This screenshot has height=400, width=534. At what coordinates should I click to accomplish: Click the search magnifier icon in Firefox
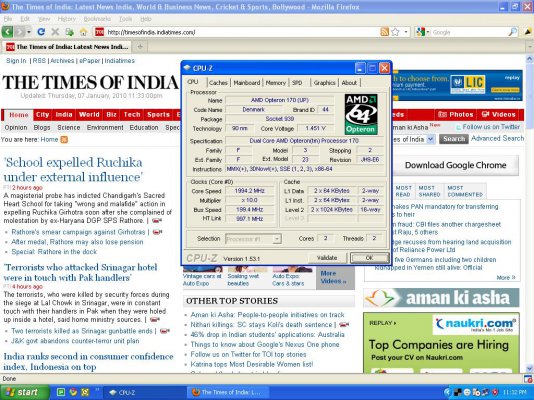coord(513,32)
